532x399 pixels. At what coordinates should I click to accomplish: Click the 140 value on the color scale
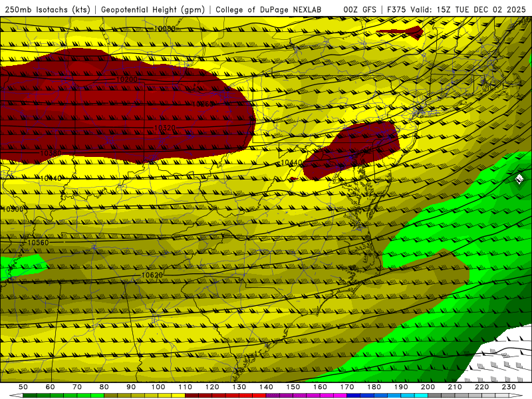(x=266, y=387)
